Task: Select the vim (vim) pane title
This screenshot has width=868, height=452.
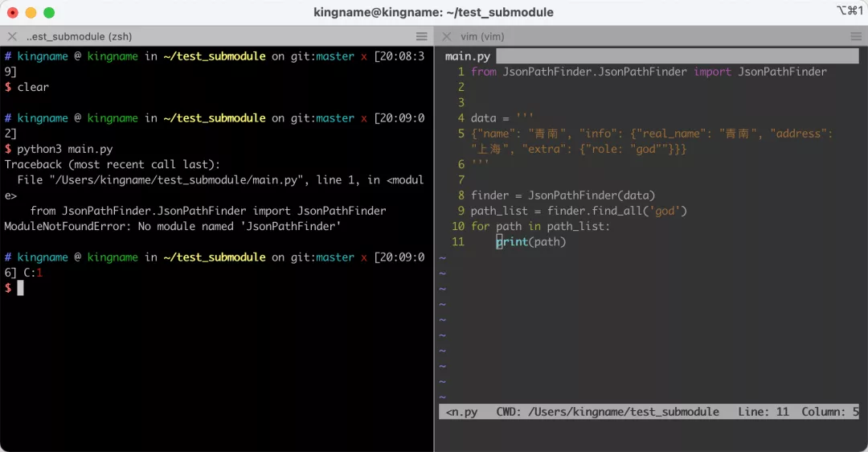Action: coord(482,36)
